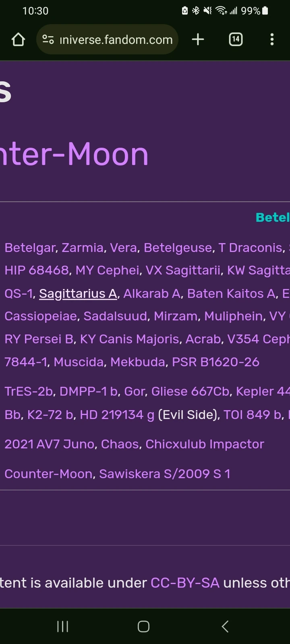Screen dimensions: 290x644
Task: Follow the CC-BY-SA license link
Action: (x=185, y=583)
